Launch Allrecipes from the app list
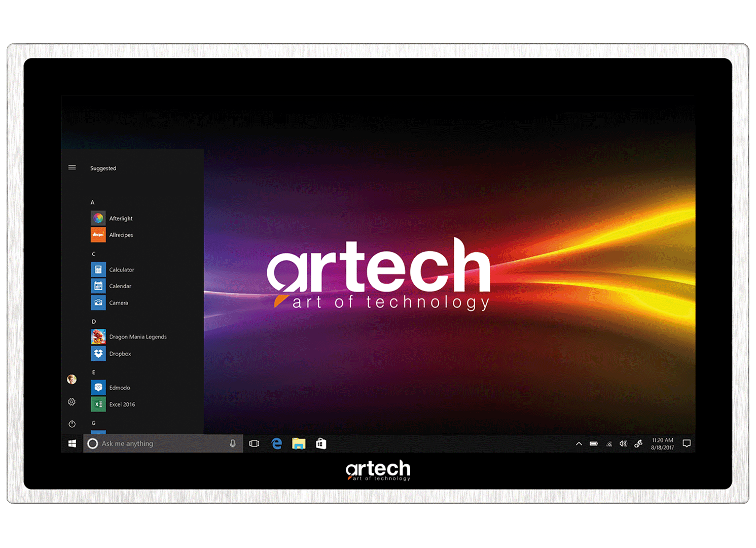Image resolution: width=756 pixels, height=548 pixels. (x=98, y=235)
